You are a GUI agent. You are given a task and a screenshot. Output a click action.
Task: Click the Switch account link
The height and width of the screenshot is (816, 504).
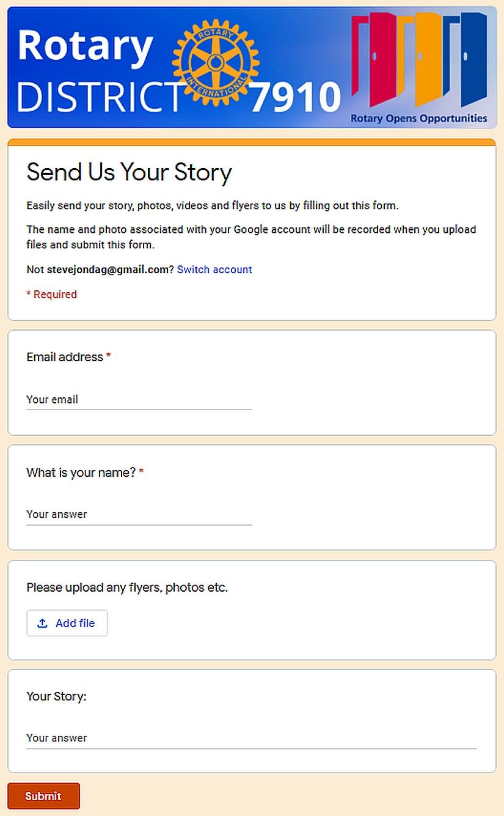(x=214, y=270)
